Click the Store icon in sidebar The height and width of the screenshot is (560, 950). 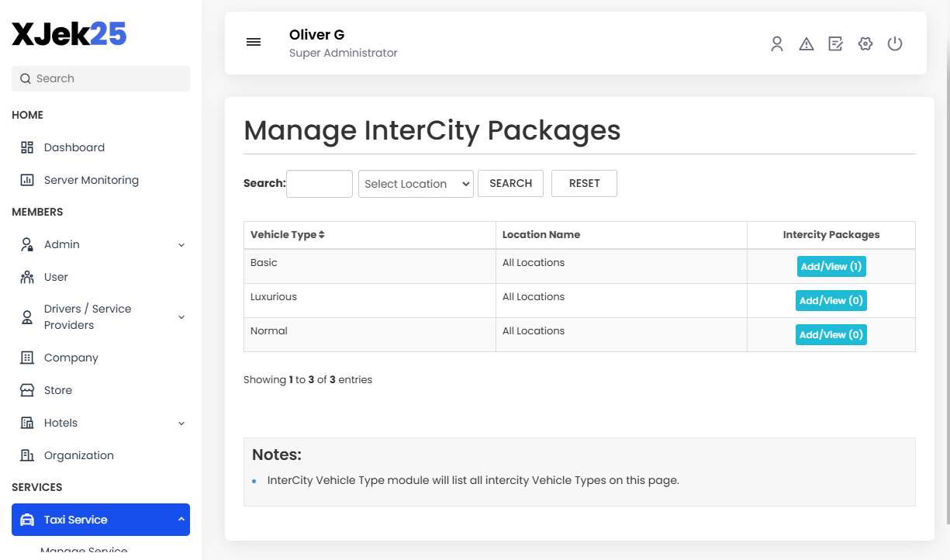26,390
